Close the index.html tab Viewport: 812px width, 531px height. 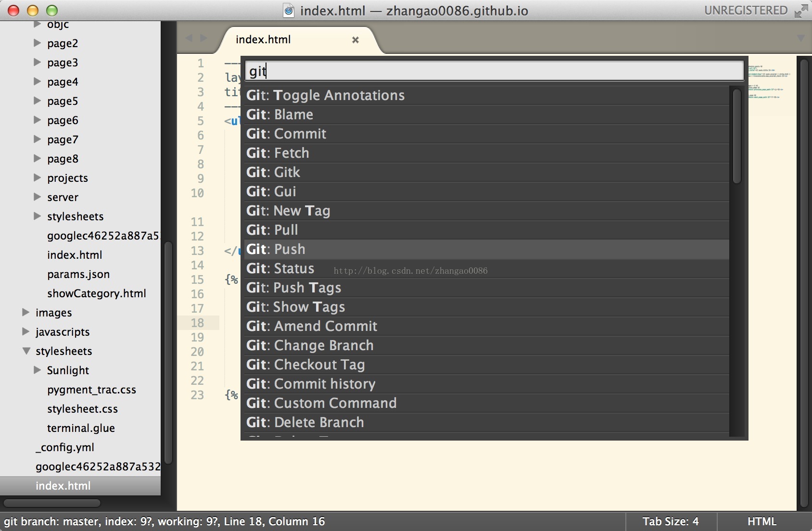tap(355, 40)
